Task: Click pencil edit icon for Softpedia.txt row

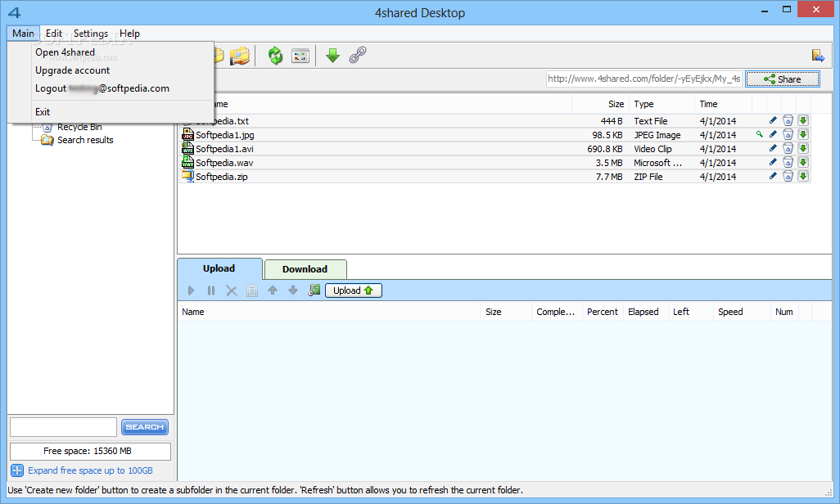Action: [773, 120]
